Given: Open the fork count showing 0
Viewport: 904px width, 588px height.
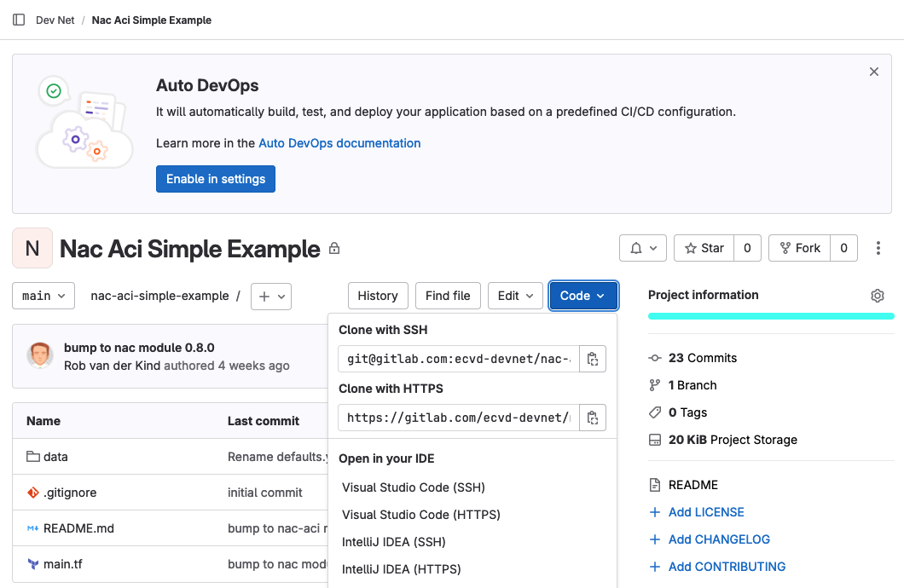Looking at the screenshot, I should coord(843,248).
